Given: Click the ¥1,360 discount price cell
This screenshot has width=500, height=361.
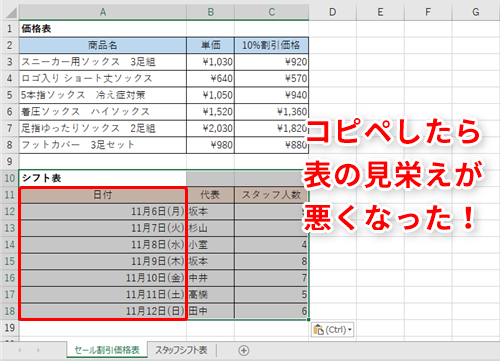Looking at the screenshot, I should (271, 112).
